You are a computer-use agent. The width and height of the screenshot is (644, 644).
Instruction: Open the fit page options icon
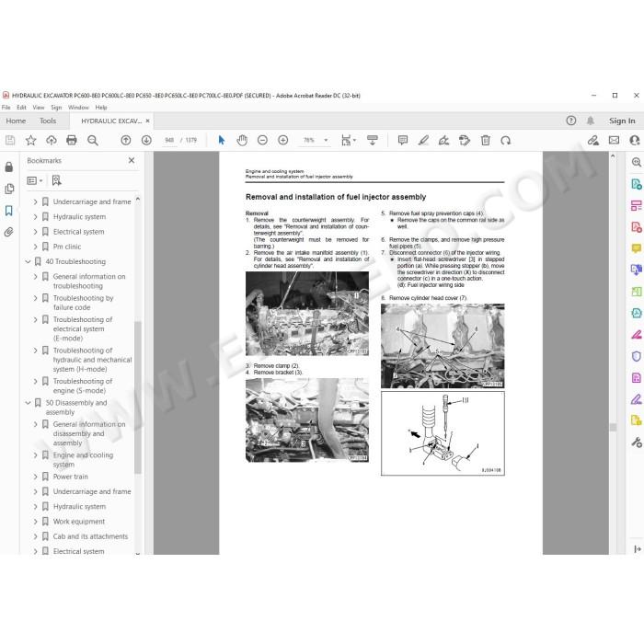(349, 141)
